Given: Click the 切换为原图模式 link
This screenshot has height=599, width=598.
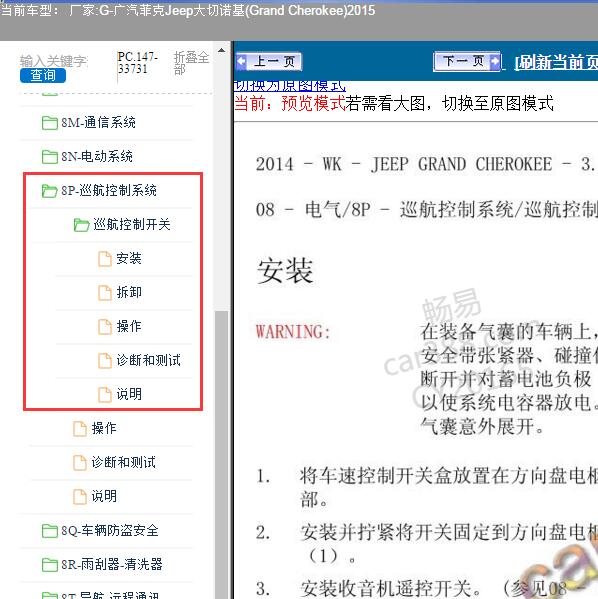Looking at the screenshot, I should 289,86.
